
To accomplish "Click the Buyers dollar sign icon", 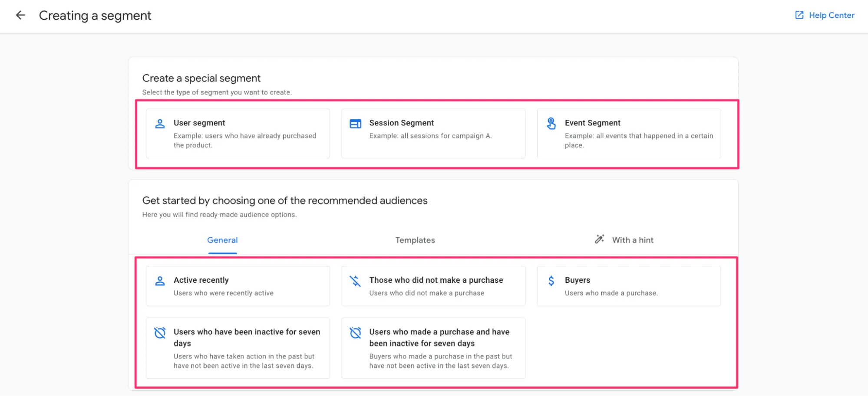I will coord(551,281).
